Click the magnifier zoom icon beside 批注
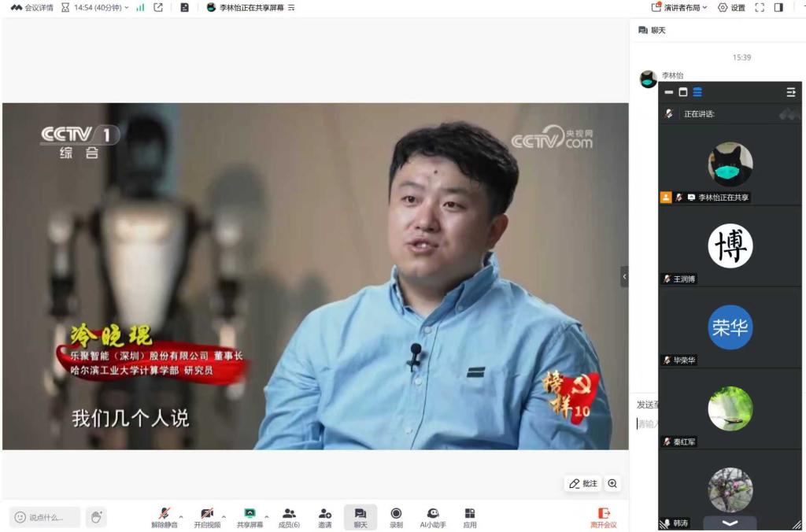Viewport: 806px width, 532px height. click(x=612, y=483)
